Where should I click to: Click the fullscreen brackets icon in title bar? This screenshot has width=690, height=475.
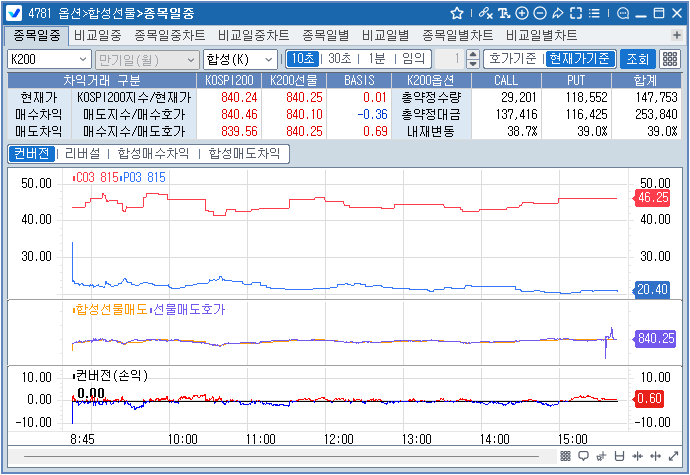tap(576, 13)
